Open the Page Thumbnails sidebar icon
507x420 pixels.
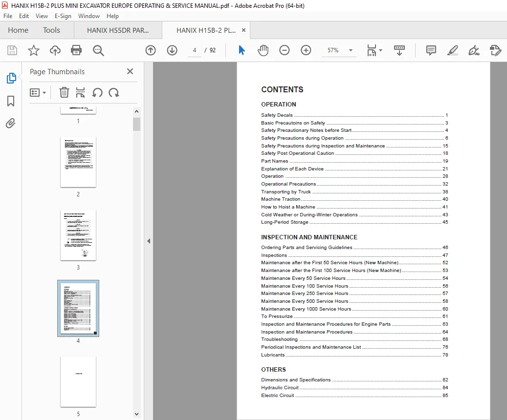coord(11,78)
